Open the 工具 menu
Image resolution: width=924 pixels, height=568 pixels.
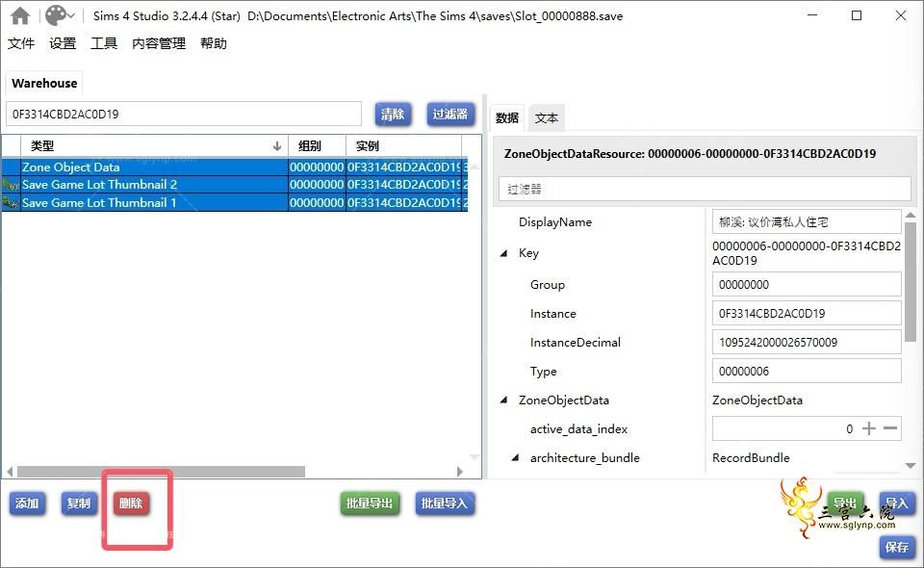(104, 43)
